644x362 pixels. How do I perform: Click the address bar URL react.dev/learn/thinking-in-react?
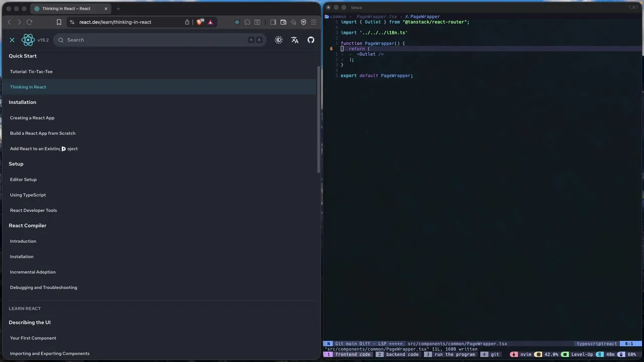115,22
